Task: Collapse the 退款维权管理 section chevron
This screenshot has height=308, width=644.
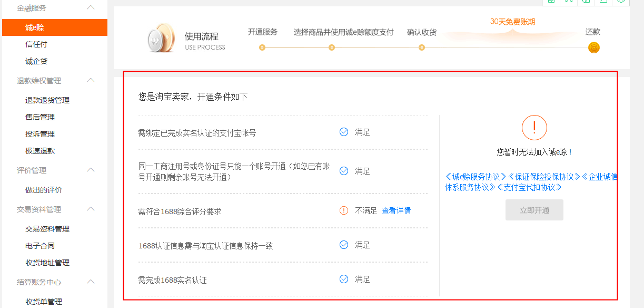Action: tap(91, 80)
